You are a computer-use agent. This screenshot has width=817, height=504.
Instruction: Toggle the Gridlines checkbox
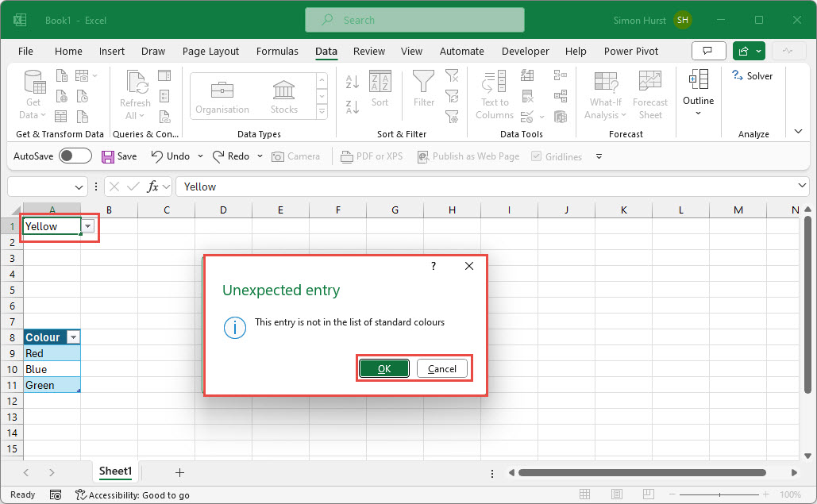(537, 156)
